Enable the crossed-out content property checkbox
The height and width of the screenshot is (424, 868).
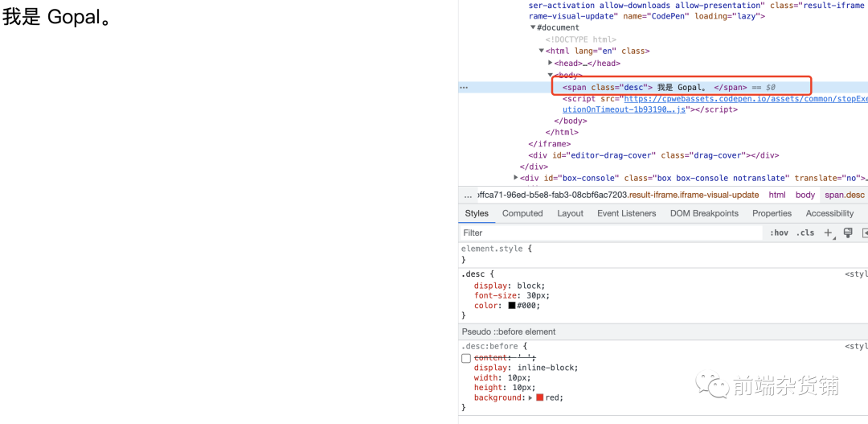[x=466, y=358]
